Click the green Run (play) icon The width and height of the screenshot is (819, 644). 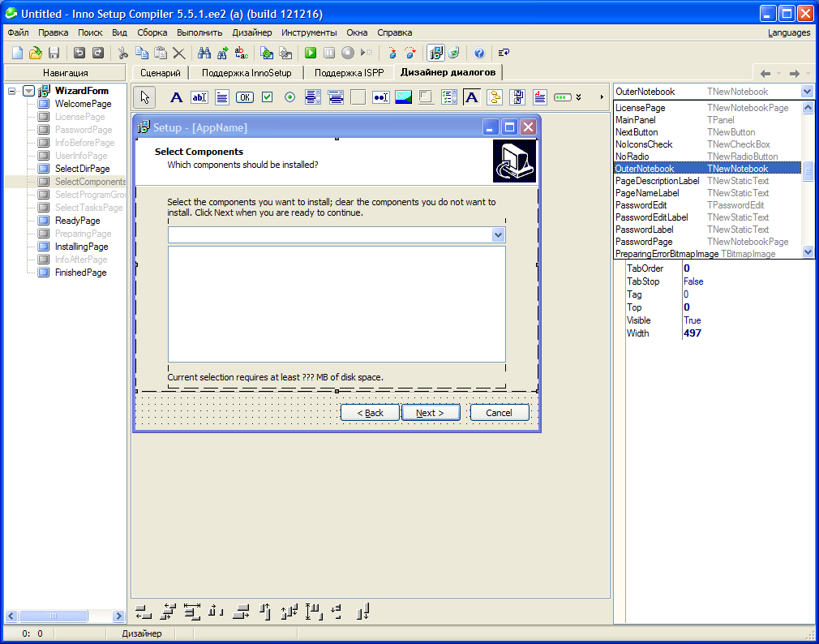pyautogui.click(x=310, y=53)
